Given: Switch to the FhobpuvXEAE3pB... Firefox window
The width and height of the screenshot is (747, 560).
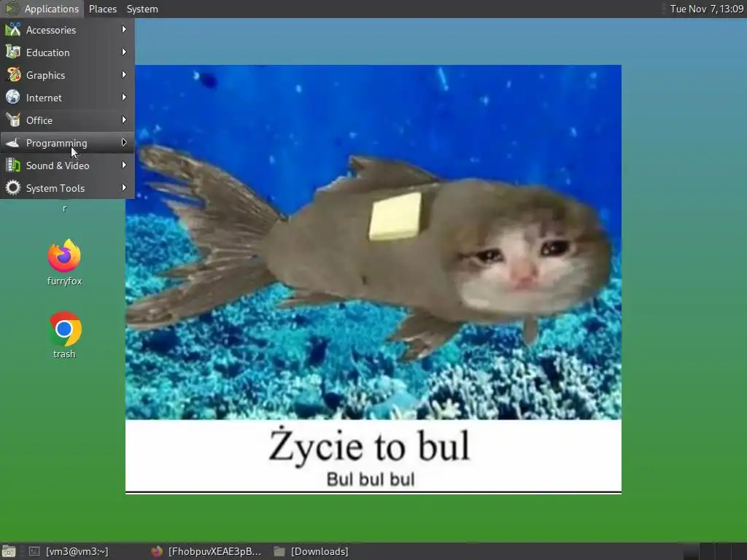Looking at the screenshot, I should pyautogui.click(x=206, y=551).
